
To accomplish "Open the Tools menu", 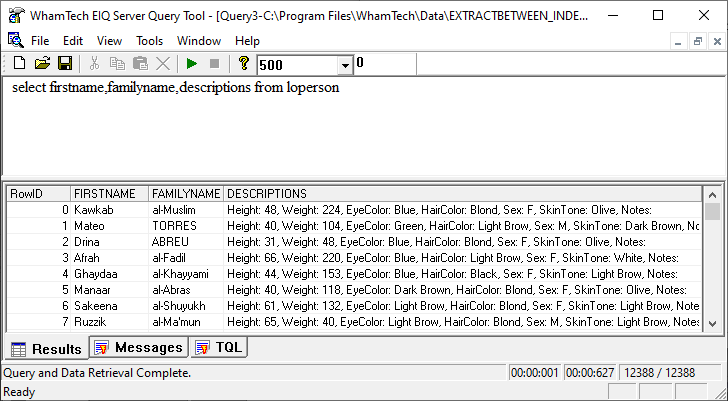I will (149, 41).
